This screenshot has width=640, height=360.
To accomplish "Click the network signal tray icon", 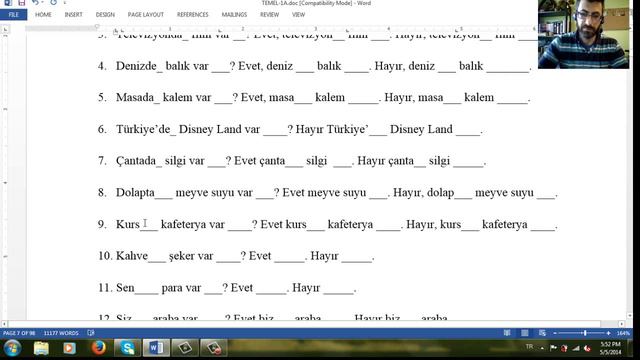I will (576, 348).
